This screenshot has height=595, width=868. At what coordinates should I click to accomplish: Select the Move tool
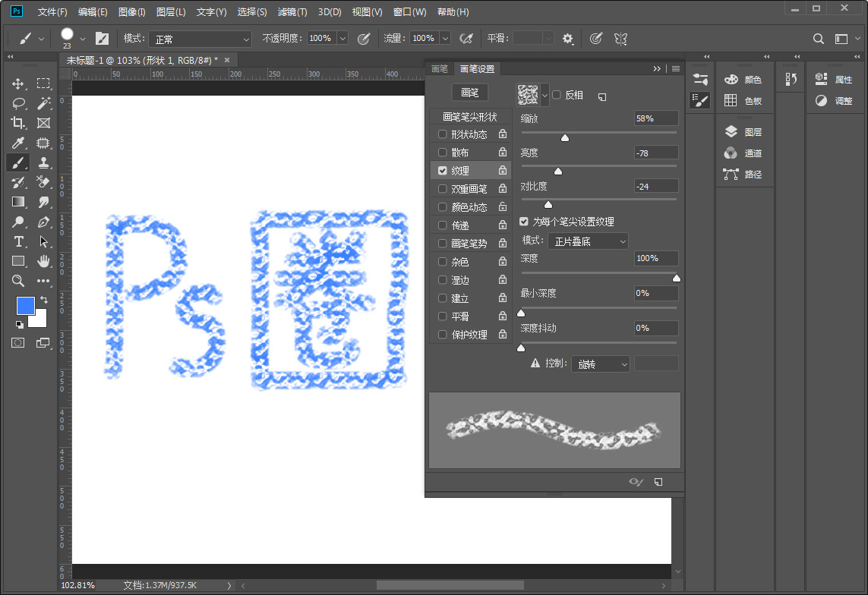(x=17, y=83)
